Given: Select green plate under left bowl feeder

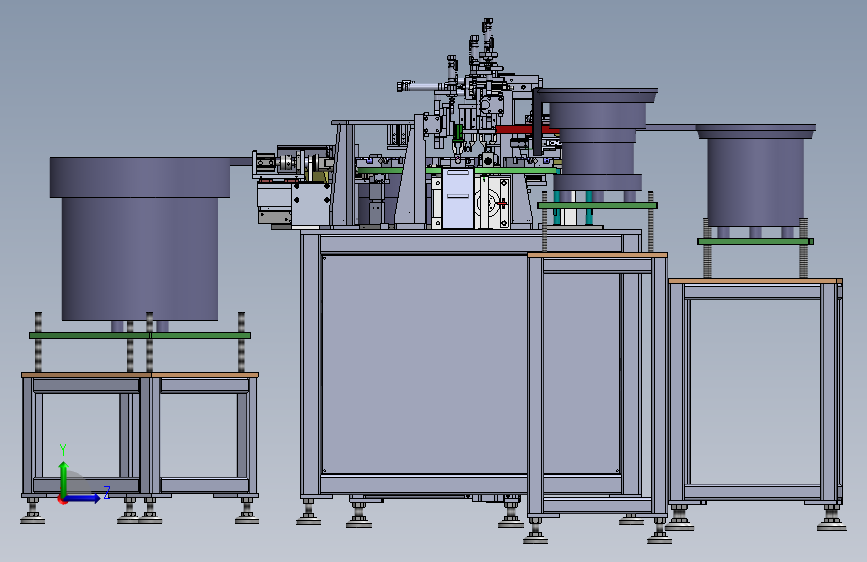Looking at the screenshot, I should [140, 335].
